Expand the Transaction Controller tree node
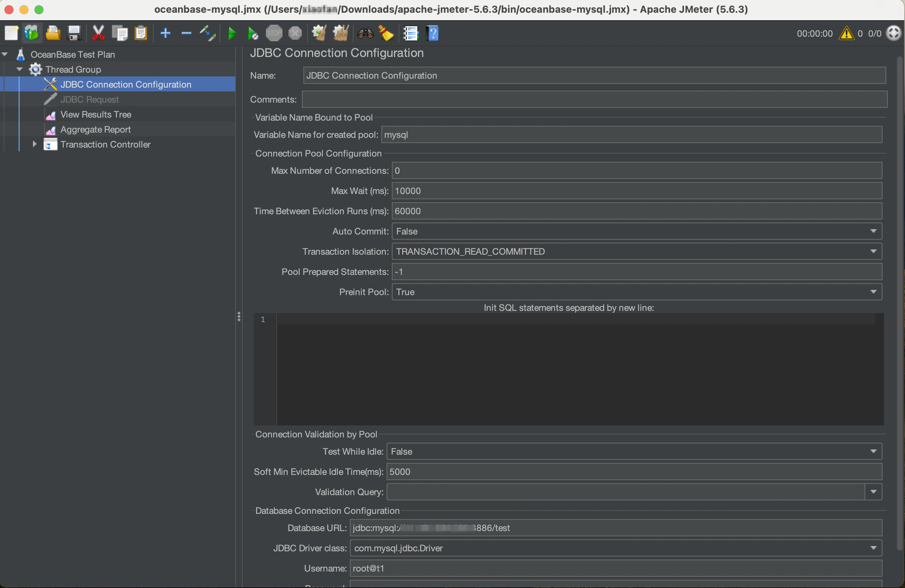This screenshot has height=588, width=905. [34, 145]
